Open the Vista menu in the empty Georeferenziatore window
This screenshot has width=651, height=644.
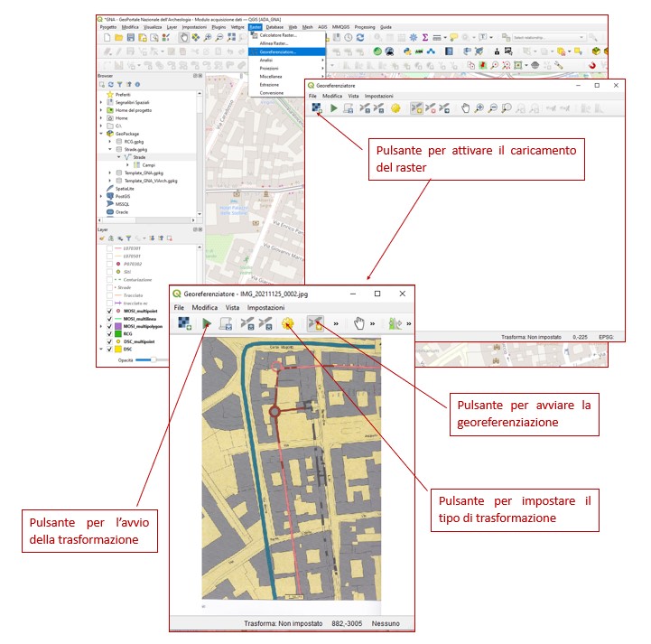point(354,95)
